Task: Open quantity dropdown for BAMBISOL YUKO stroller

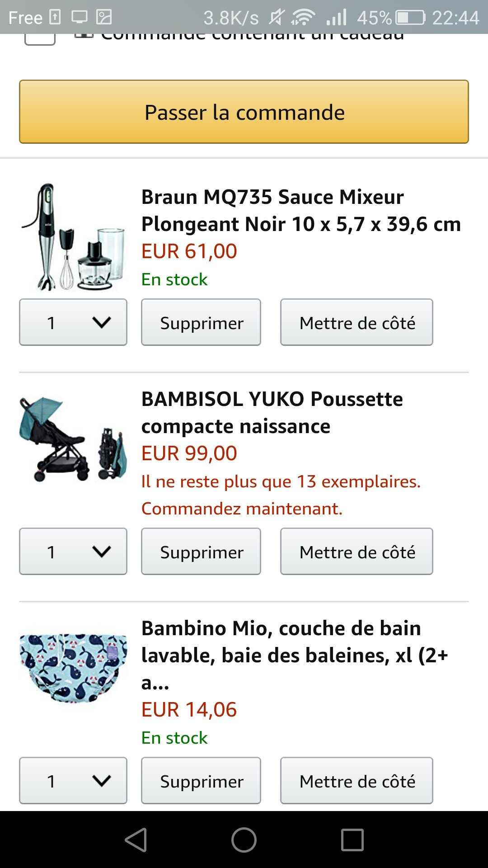Action: pos(73,552)
